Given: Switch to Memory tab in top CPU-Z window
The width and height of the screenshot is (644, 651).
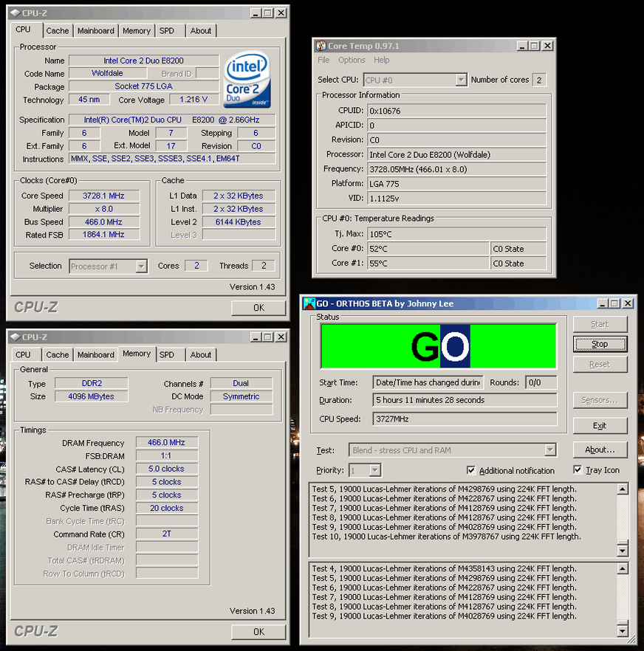Looking at the screenshot, I should [137, 31].
